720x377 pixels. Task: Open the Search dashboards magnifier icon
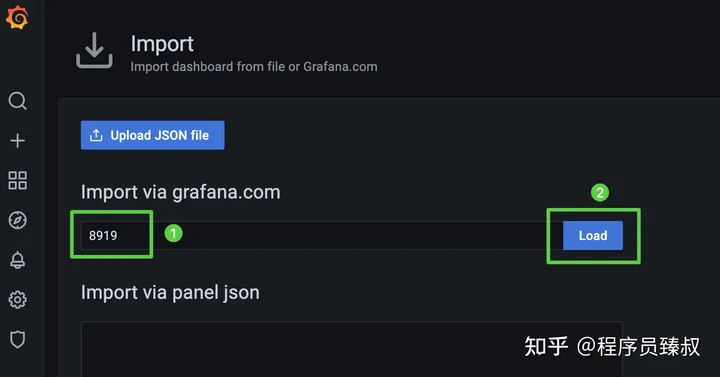(x=17, y=101)
